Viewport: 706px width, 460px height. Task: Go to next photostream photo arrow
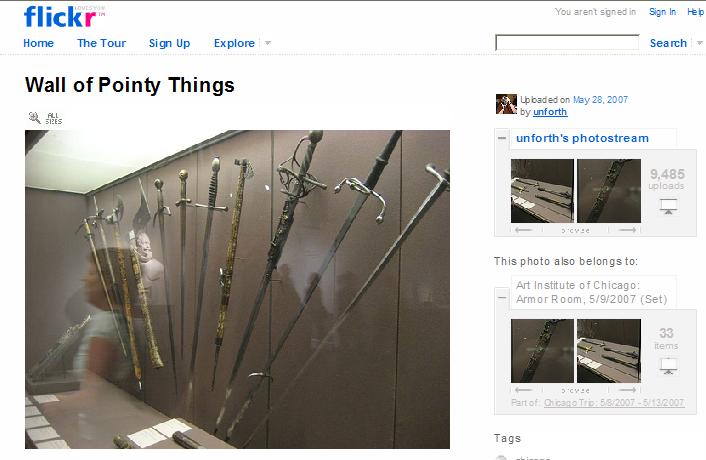click(x=627, y=230)
